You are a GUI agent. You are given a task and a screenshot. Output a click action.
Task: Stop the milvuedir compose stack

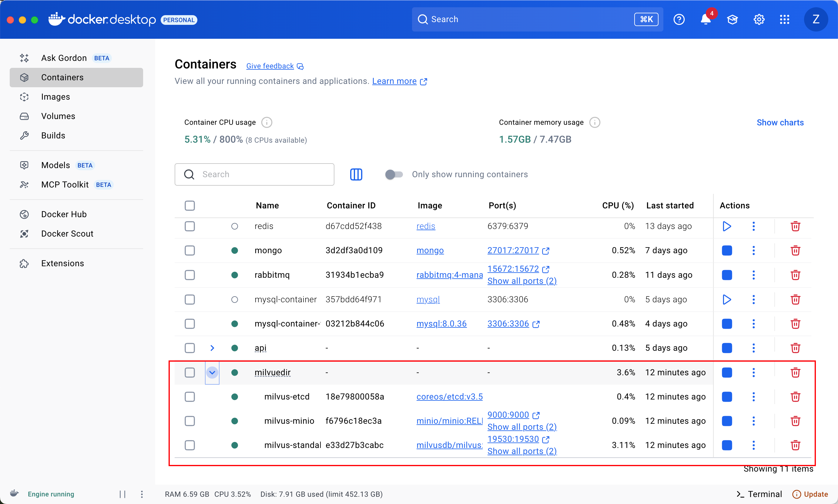click(x=727, y=373)
